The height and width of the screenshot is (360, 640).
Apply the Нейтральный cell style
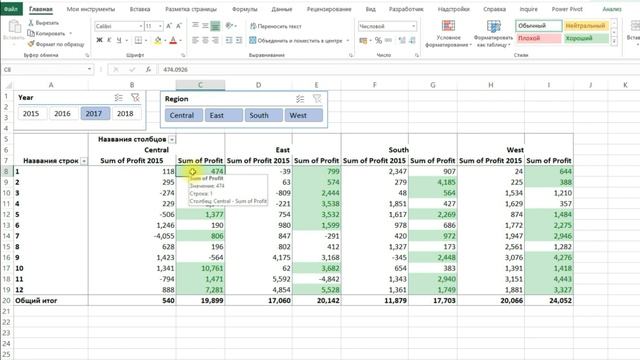click(586, 26)
